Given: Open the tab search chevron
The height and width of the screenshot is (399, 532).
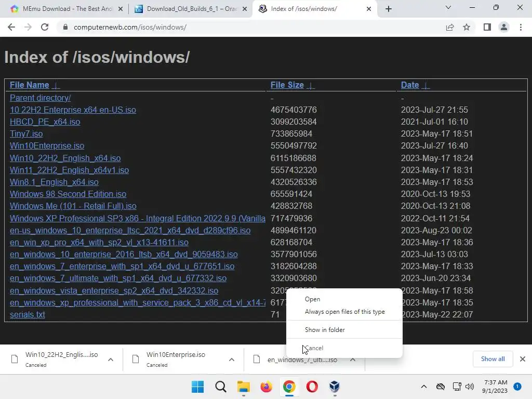Looking at the screenshot, I should pyautogui.click(x=448, y=7).
